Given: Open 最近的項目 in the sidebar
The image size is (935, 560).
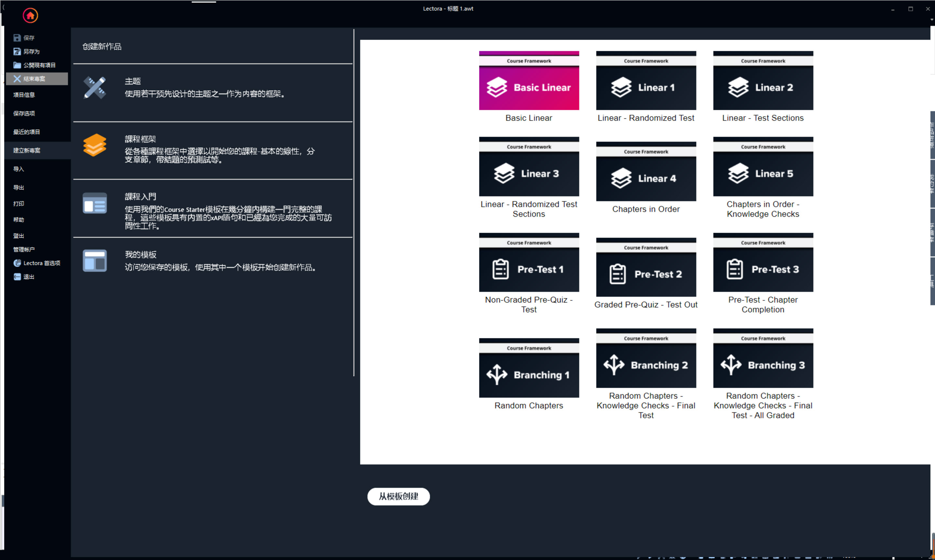Looking at the screenshot, I should (27, 132).
